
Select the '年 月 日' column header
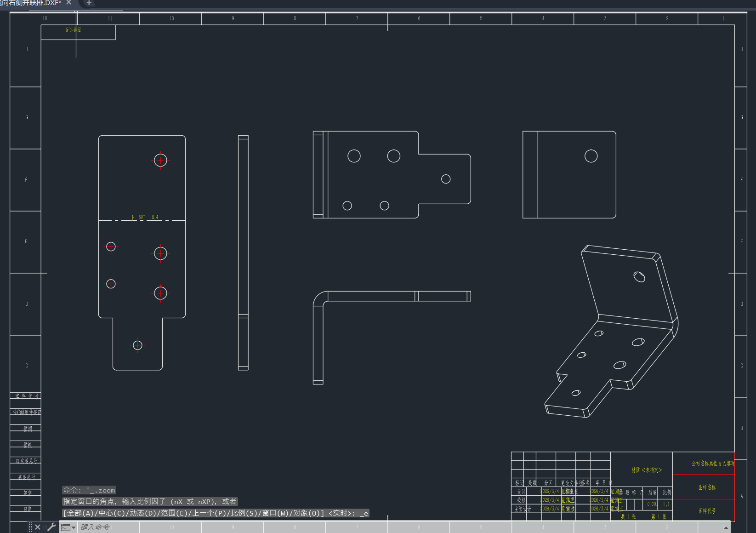603,483
